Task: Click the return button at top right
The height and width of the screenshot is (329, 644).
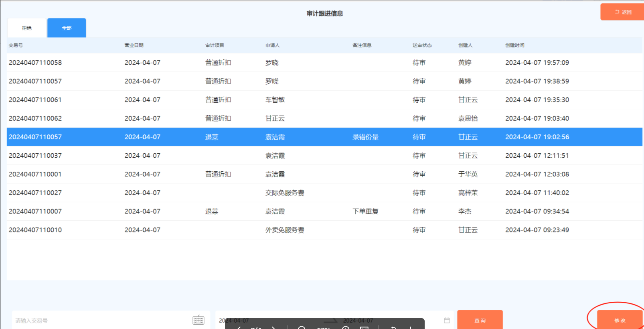Action: tap(623, 12)
